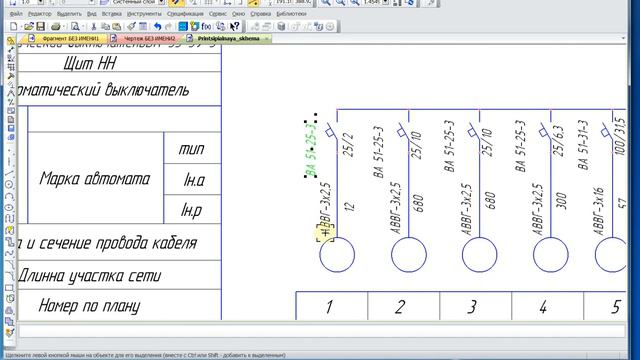Viewport: 640px width, 360px height.
Task: Open the Выделить menu
Action: click(x=69, y=14)
